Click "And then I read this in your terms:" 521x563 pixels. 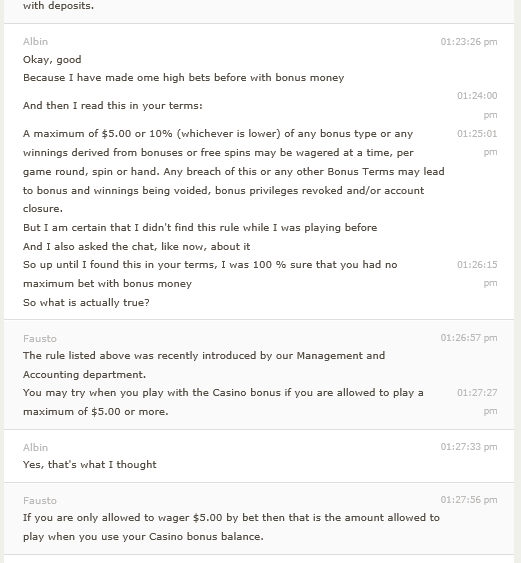[113, 106]
